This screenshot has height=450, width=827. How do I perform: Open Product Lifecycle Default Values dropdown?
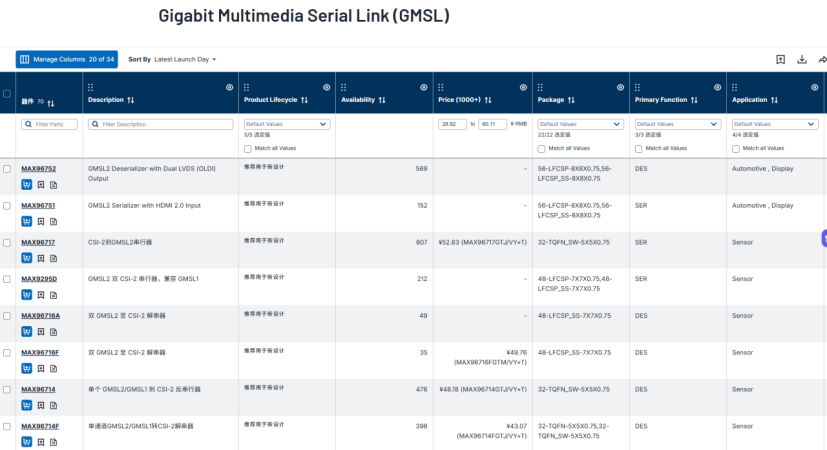[x=287, y=124]
